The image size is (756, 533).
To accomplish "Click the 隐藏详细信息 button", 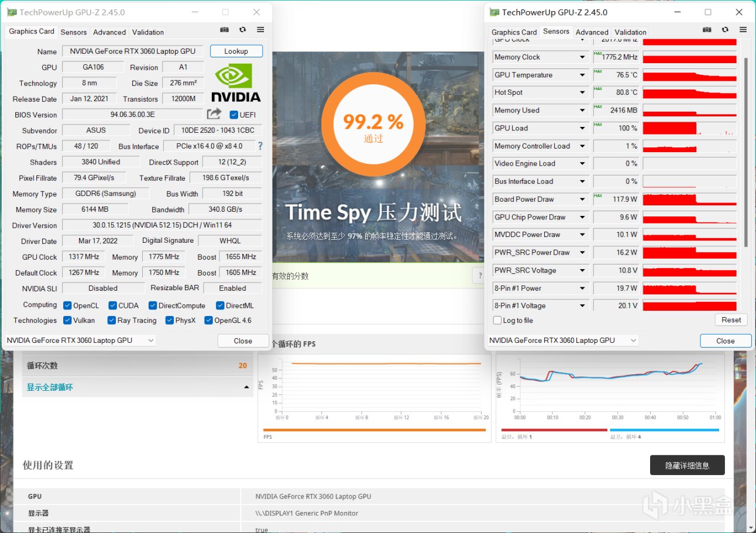I will click(x=688, y=465).
